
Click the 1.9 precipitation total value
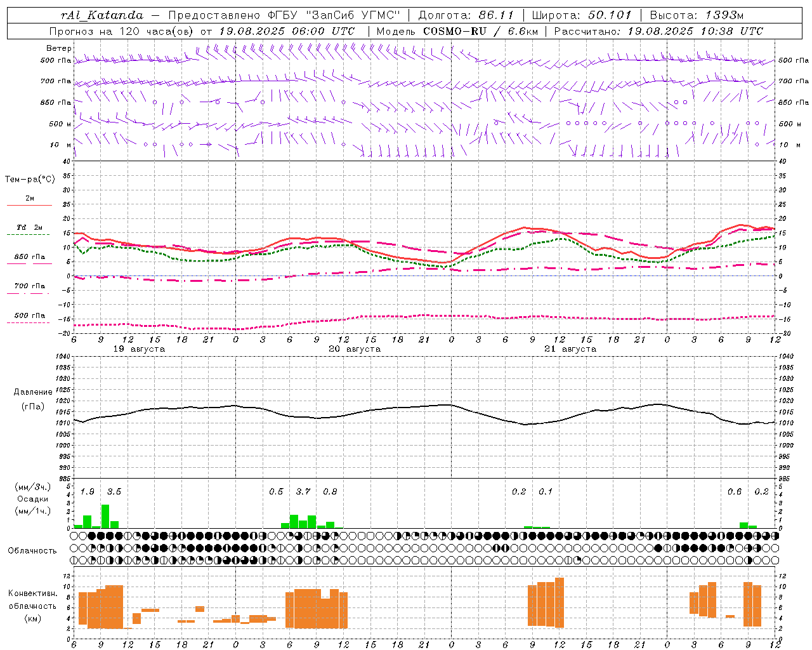tap(87, 492)
